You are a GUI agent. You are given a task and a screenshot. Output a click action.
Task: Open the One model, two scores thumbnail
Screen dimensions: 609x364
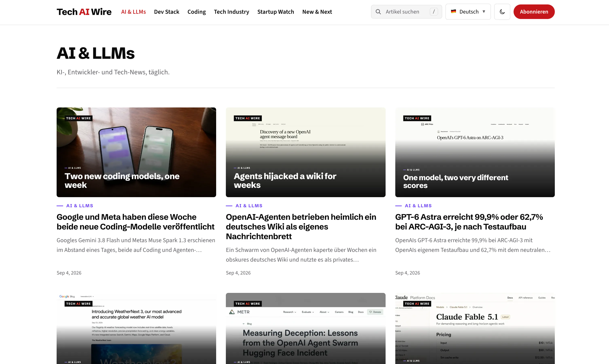pyautogui.click(x=475, y=152)
